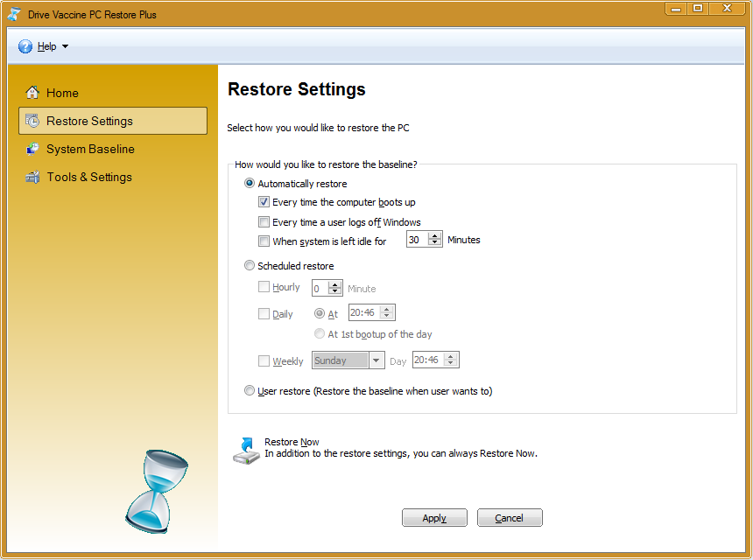Image resolution: width=753 pixels, height=560 pixels.
Task: Decrease idle minutes with the down arrow
Action: (434, 242)
